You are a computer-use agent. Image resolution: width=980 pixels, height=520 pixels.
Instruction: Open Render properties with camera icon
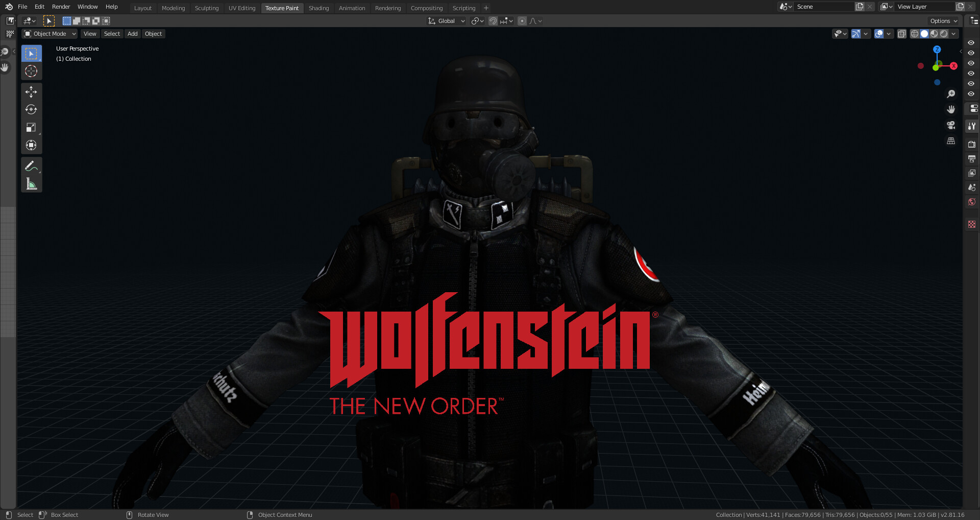(x=972, y=145)
